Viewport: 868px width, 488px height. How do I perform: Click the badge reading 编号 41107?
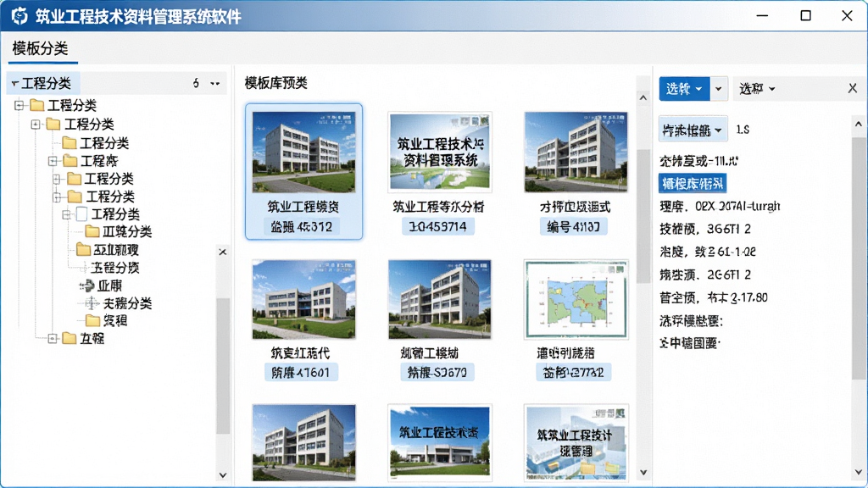574,227
